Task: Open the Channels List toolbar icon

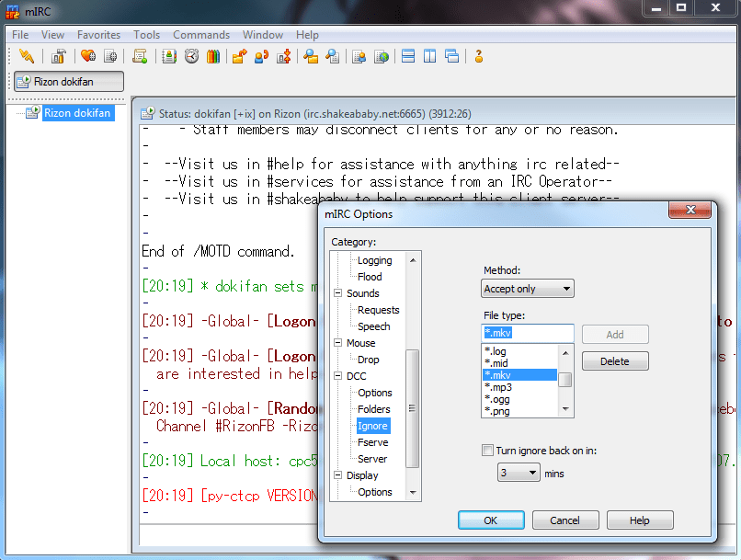Action: pyautogui.click(x=110, y=56)
